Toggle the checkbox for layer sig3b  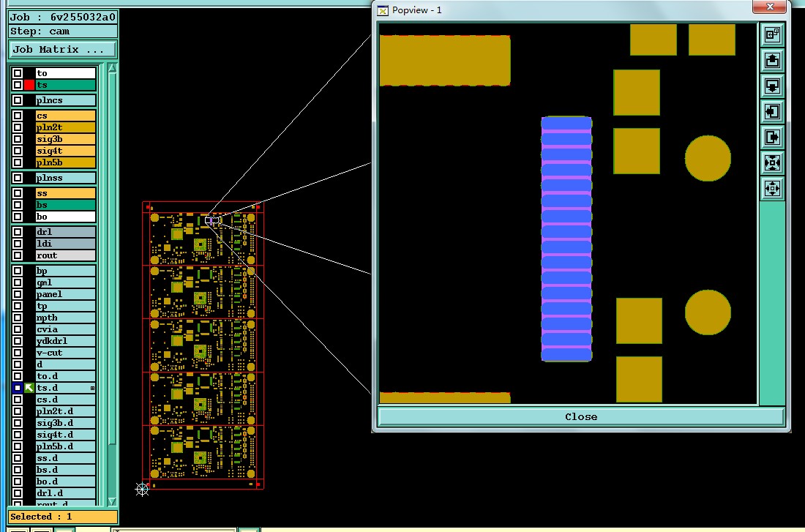click(x=18, y=139)
